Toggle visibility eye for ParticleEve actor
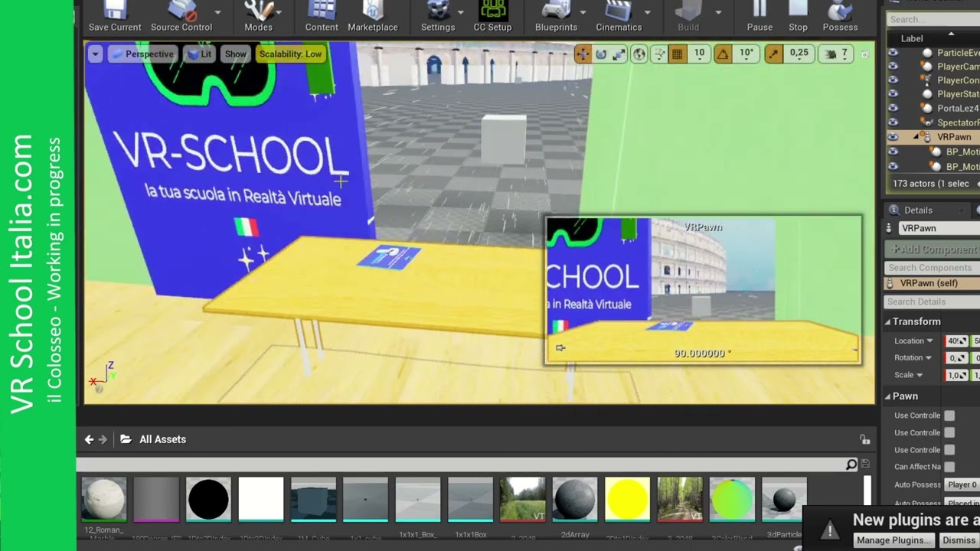 893,53
